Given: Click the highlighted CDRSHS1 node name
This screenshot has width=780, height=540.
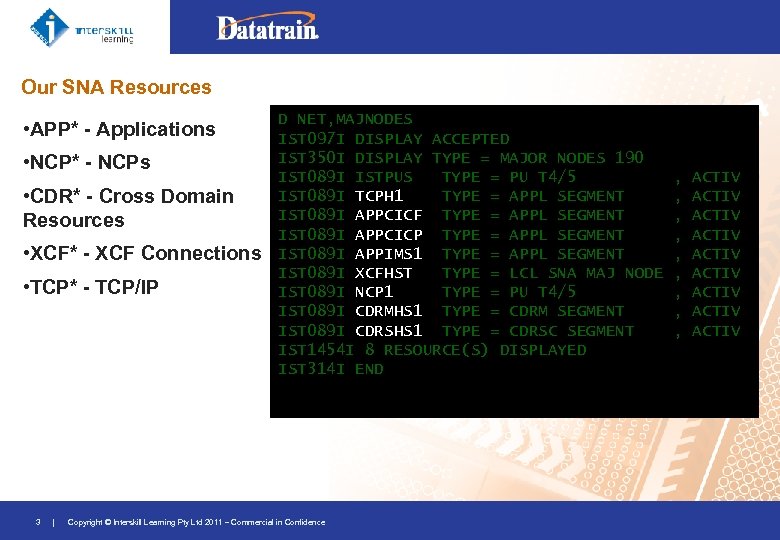Looking at the screenshot, I should tap(389, 331).
